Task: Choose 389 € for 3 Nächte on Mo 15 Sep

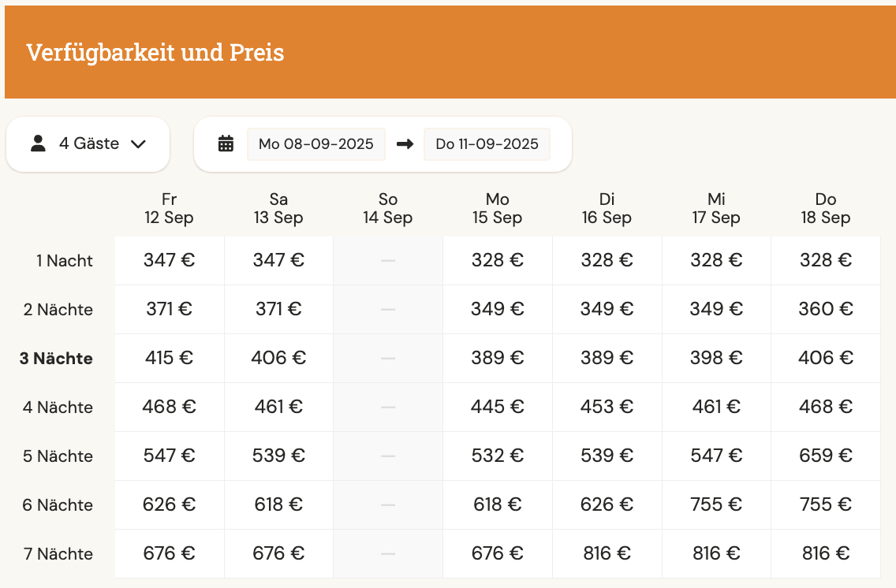Action: pos(498,358)
